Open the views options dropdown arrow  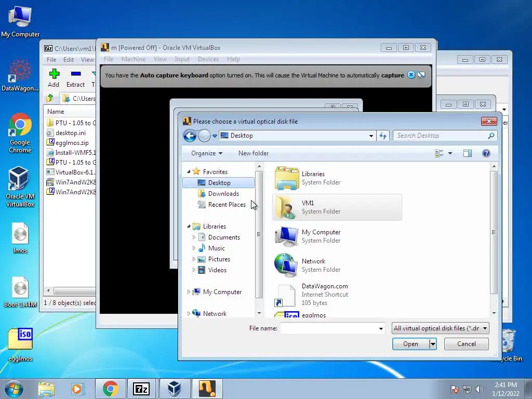450,153
